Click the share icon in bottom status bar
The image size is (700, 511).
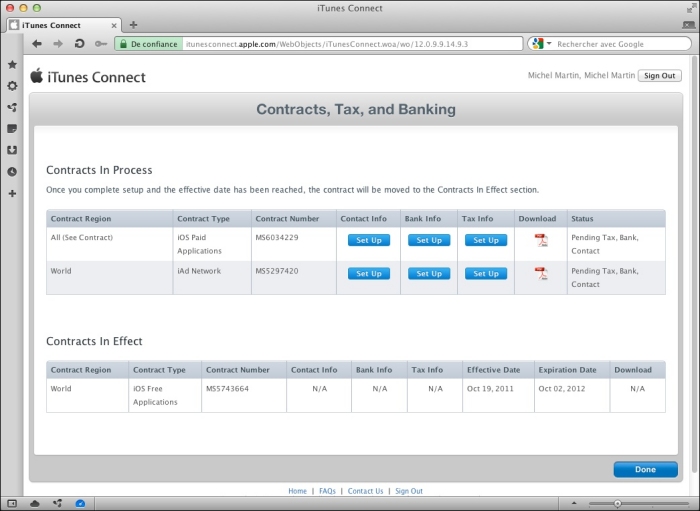click(x=58, y=503)
